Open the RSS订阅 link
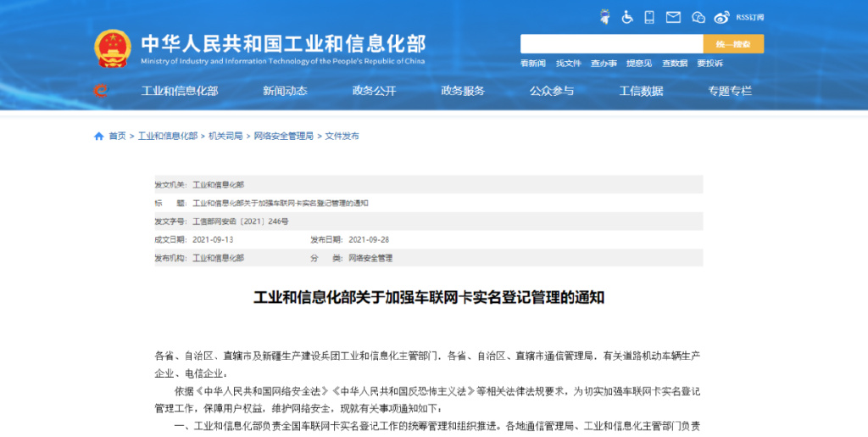Screen dimensions: 868x437 pos(749,18)
